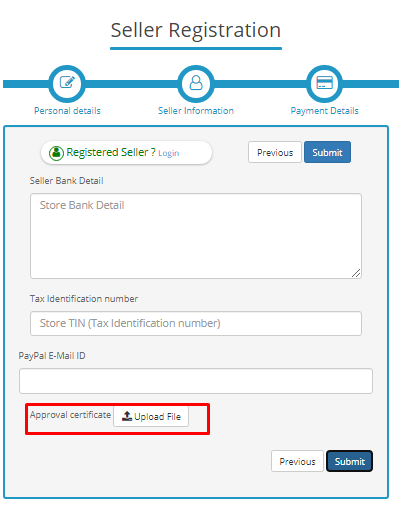The height and width of the screenshot is (530, 407).
Task: Select the Payment Details card icon
Action: click(x=324, y=83)
